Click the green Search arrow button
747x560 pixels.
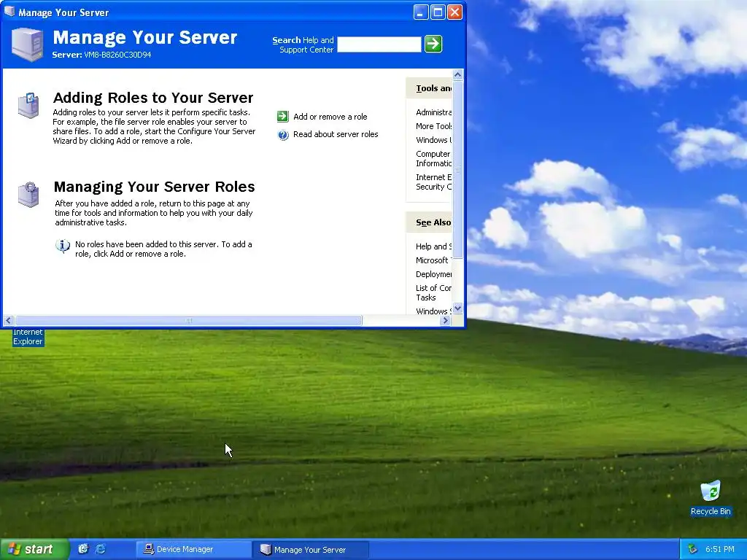433,44
